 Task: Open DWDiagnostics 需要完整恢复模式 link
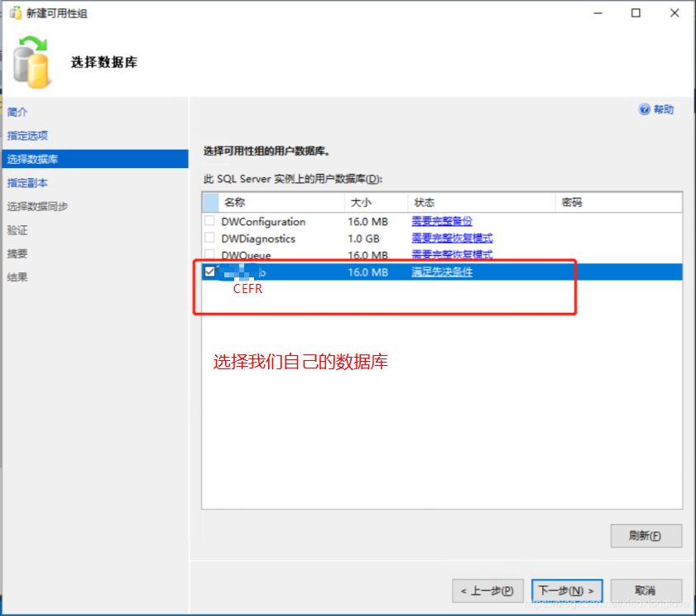[452, 238]
